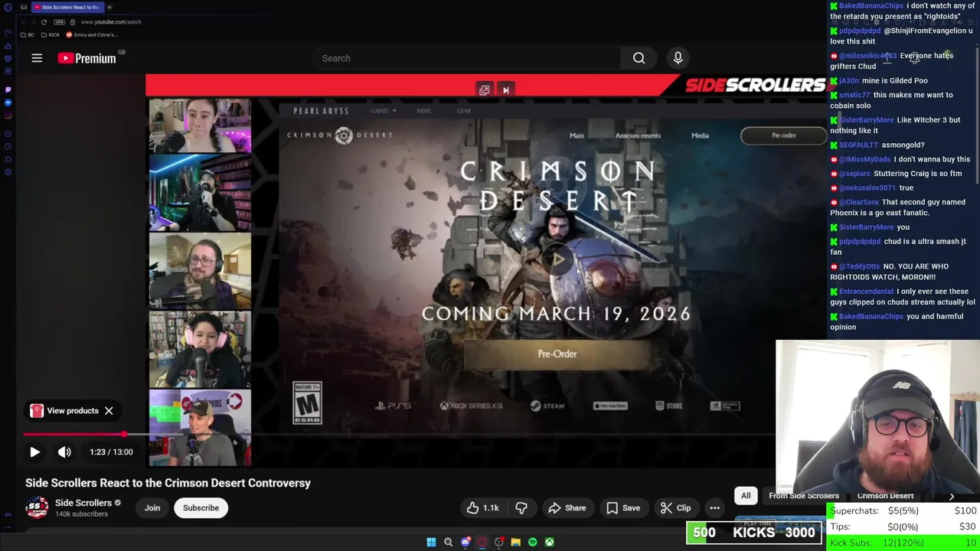Open the BC bookmarks folder

[x=27, y=35]
